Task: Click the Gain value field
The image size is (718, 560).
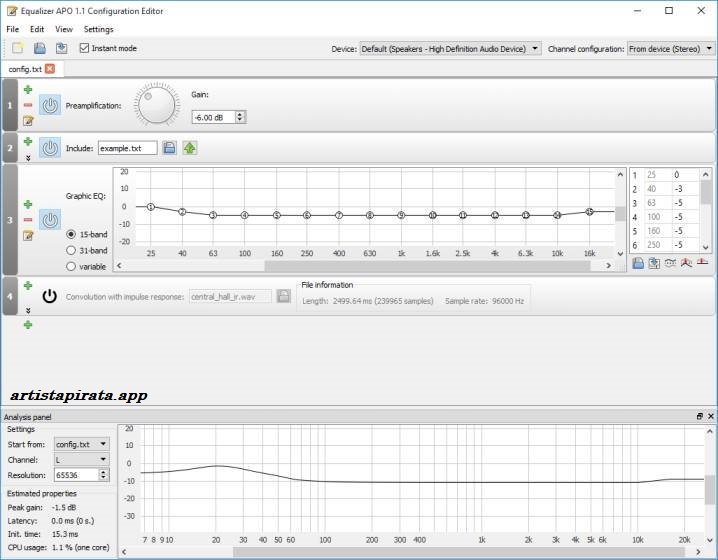Action: coord(214,117)
